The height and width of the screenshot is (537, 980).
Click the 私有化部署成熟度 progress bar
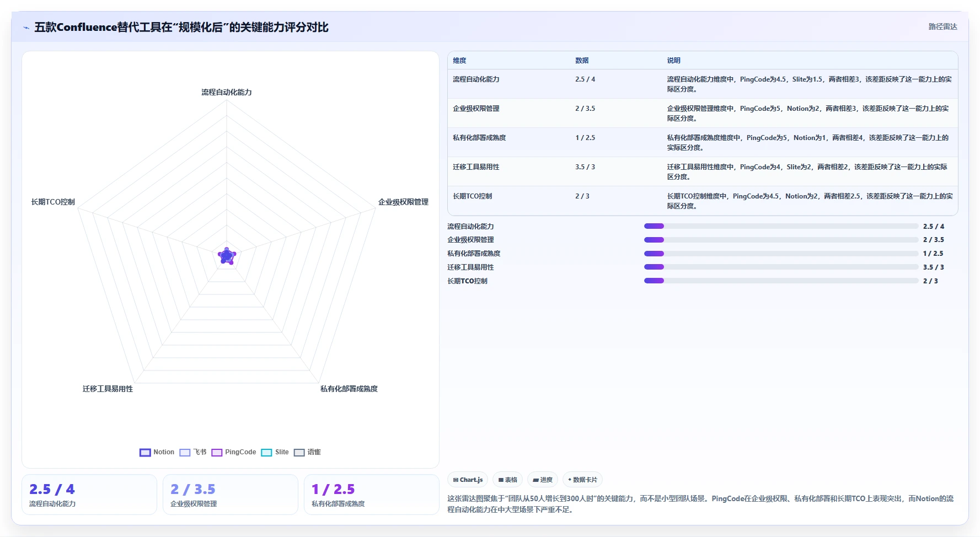(781, 254)
